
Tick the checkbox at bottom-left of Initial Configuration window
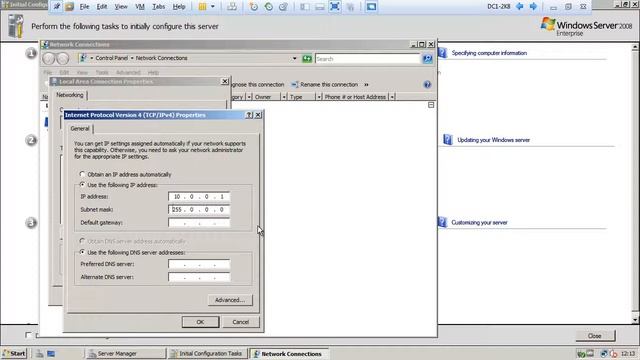[x=28, y=335]
